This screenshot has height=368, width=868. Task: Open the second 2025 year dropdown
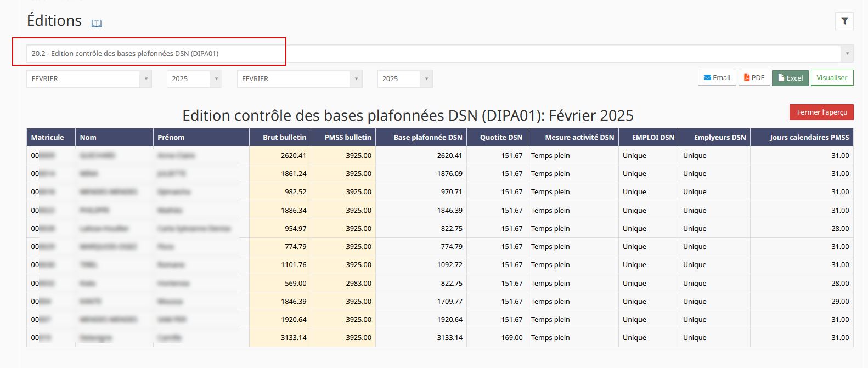pos(405,79)
